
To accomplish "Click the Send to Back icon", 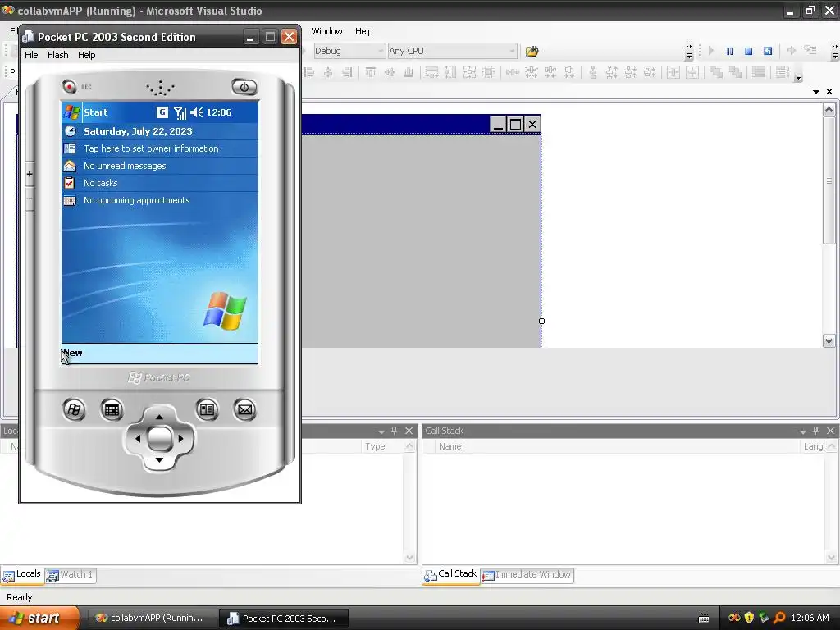I will [x=735, y=72].
